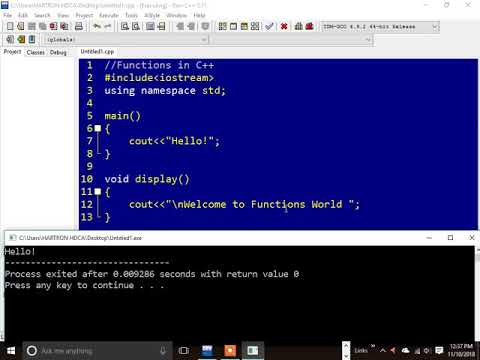Click the Ask me anything search box
This screenshot has height=360, width=480.
pyautogui.click(x=97, y=351)
